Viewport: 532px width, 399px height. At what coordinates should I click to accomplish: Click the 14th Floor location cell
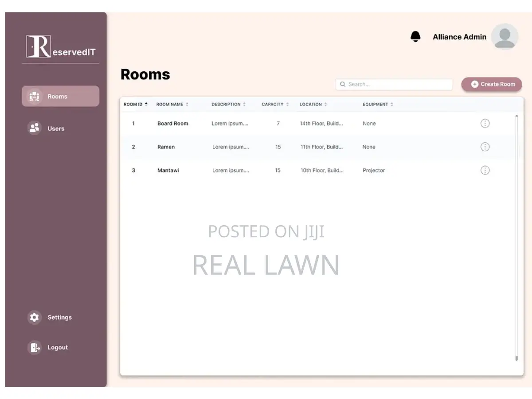(x=321, y=123)
